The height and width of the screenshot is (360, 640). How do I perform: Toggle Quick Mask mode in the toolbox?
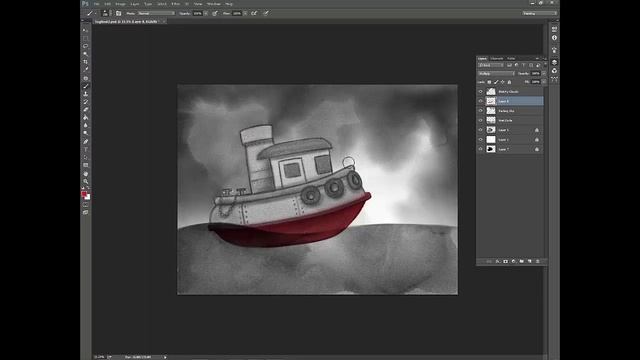coord(85,205)
